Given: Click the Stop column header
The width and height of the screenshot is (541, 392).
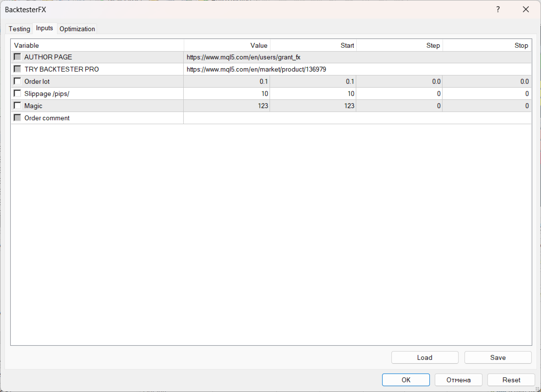Looking at the screenshot, I should (x=487, y=45).
